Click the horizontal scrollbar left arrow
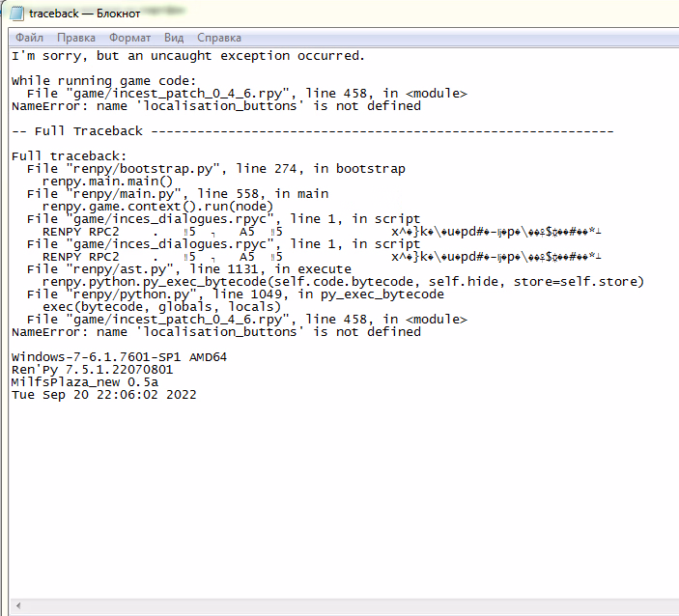The width and height of the screenshot is (679, 616). (x=18, y=605)
